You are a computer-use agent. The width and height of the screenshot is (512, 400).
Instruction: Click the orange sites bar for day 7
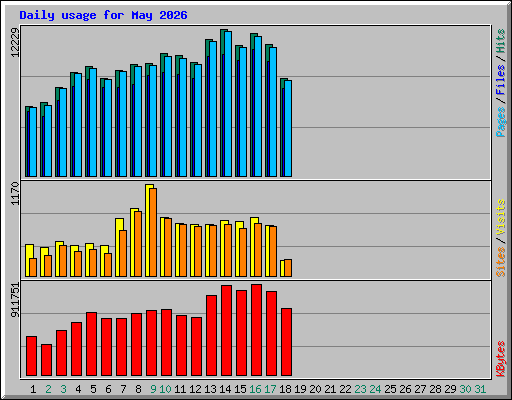123,253
